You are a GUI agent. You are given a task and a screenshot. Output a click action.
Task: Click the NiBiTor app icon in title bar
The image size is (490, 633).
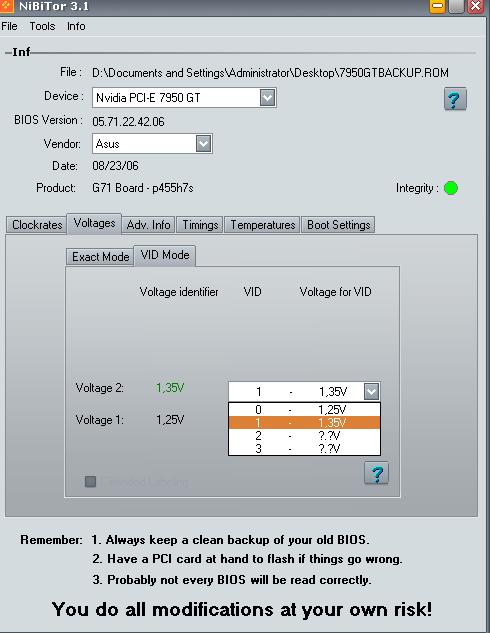click(6, 6)
